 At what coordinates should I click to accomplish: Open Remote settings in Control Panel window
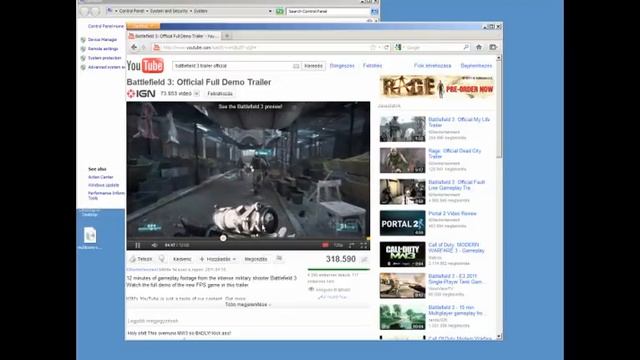click(x=103, y=49)
